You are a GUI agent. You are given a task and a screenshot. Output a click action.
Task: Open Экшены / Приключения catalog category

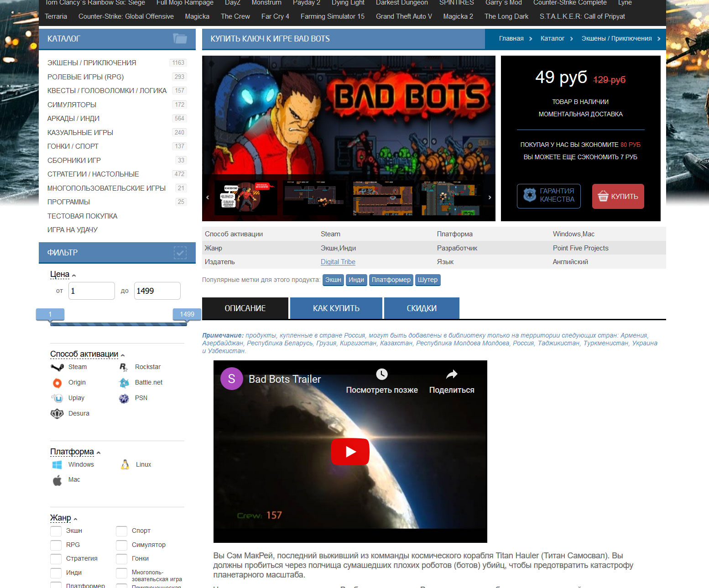92,63
